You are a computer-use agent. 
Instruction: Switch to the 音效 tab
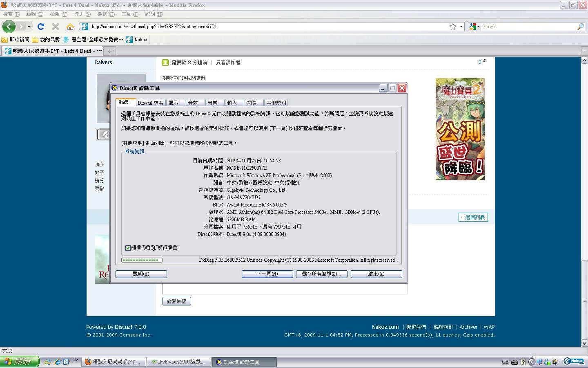pyautogui.click(x=195, y=103)
